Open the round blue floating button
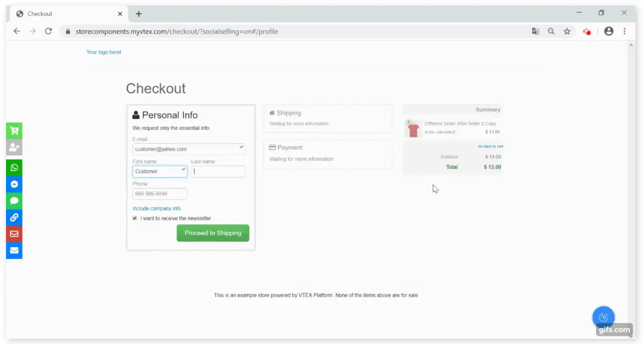The height and width of the screenshot is (344, 644). [x=603, y=318]
